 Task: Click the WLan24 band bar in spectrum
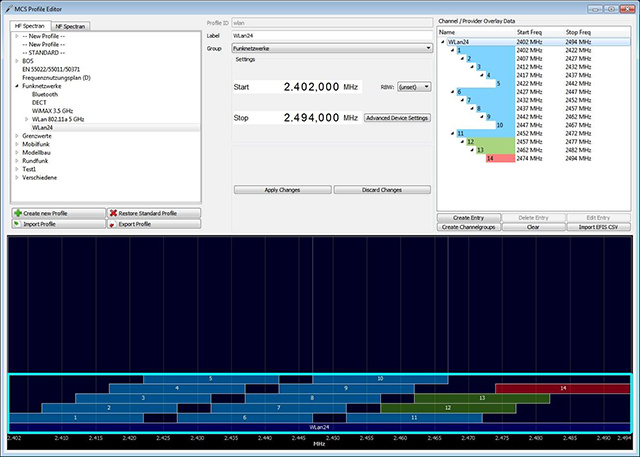tap(320, 427)
